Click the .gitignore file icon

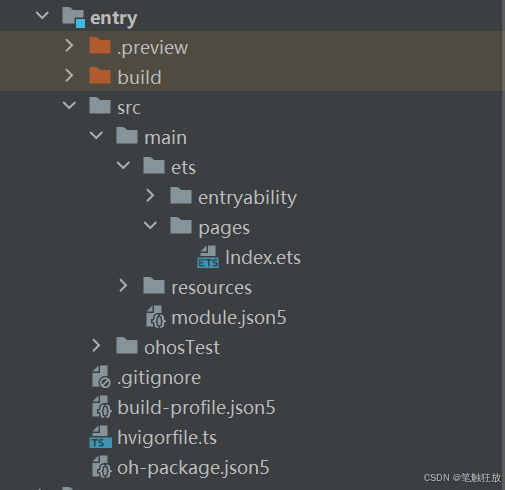coord(101,377)
